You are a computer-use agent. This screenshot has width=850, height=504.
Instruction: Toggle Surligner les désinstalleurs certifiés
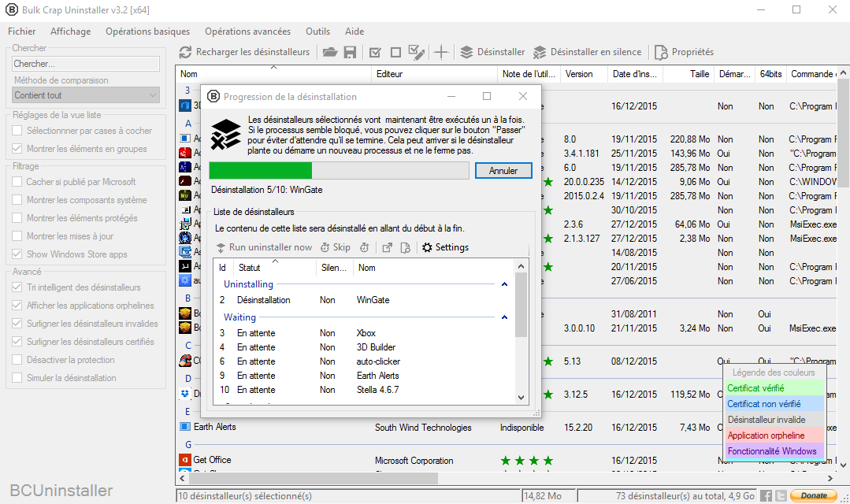tap(17, 342)
